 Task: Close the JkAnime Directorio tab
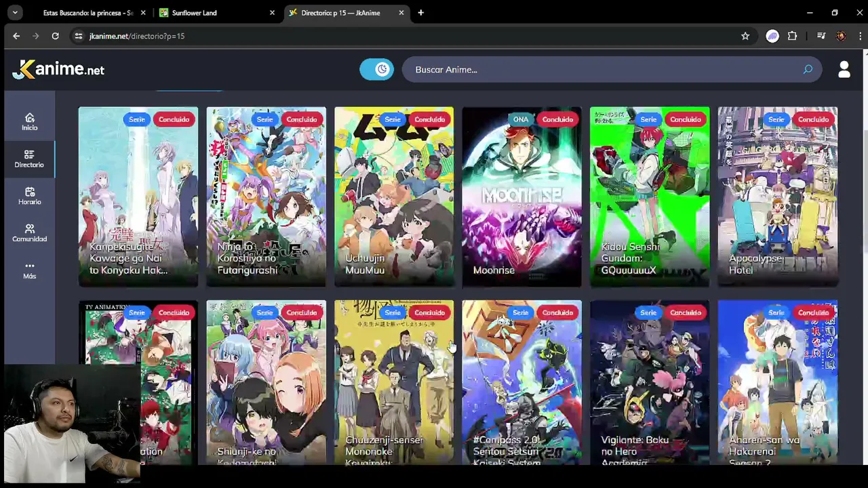pos(401,13)
